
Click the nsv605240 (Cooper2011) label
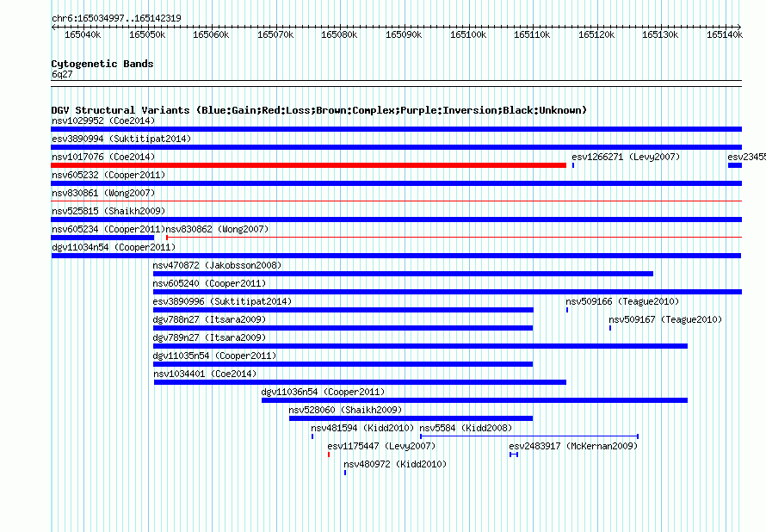tap(209, 283)
